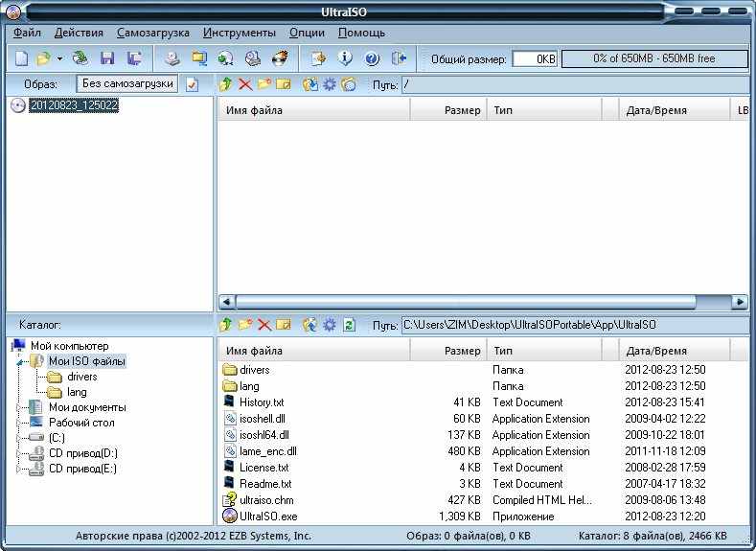Click the Mount to virtual drive icon
The image size is (756, 551).
point(253,58)
